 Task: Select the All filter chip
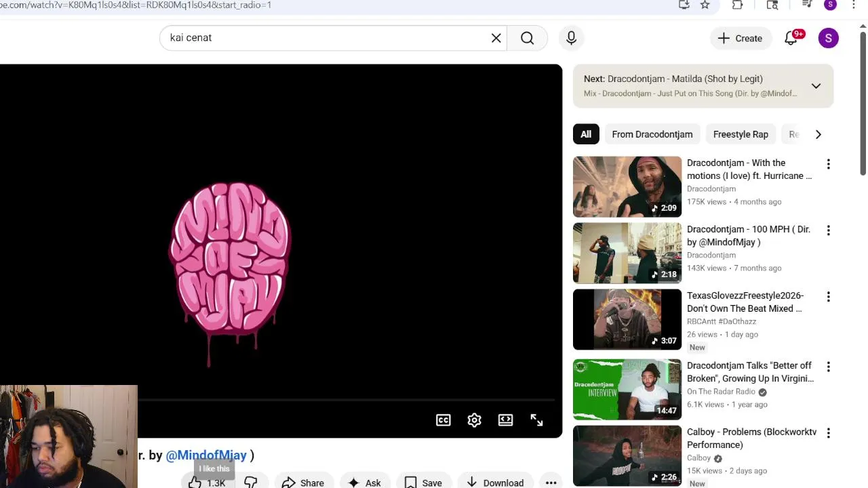coord(586,134)
